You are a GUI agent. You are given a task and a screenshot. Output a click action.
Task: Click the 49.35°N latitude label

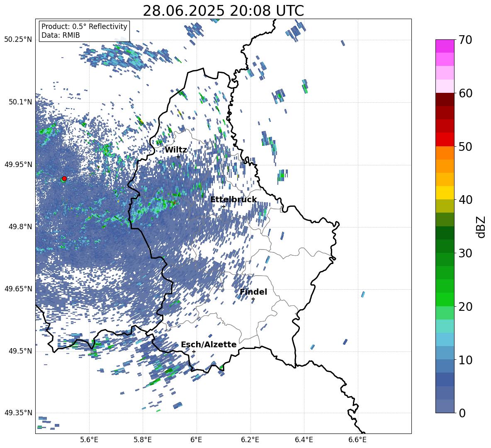pyautogui.click(x=18, y=413)
